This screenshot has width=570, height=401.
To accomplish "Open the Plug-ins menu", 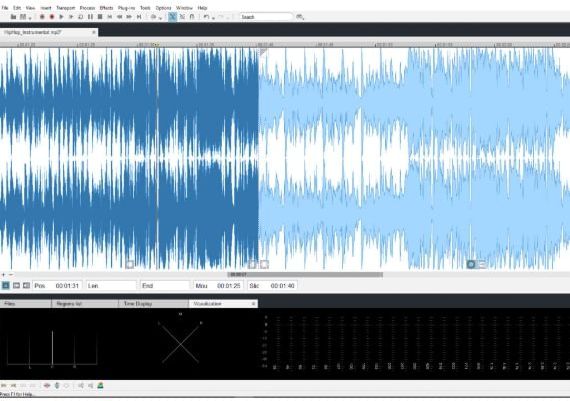I will (x=127, y=8).
